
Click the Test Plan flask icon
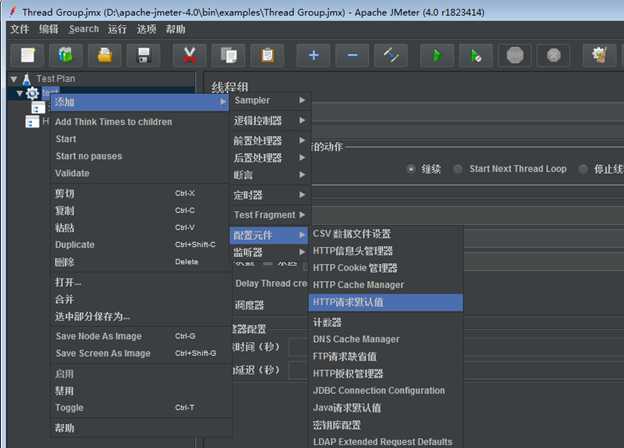[27, 79]
